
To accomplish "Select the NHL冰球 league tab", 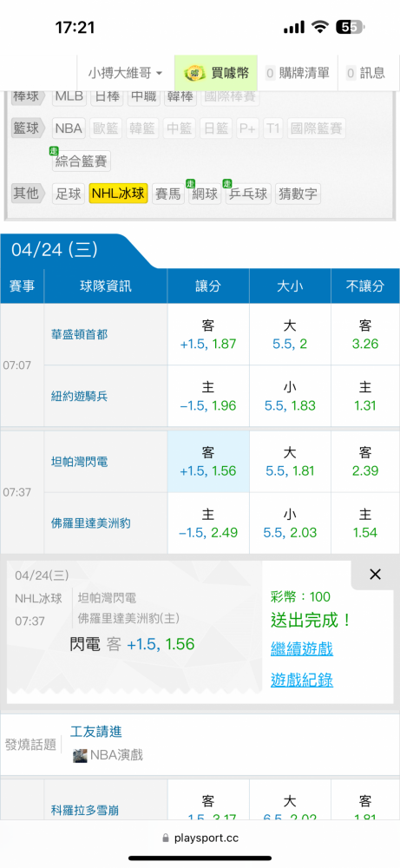I will [118, 194].
